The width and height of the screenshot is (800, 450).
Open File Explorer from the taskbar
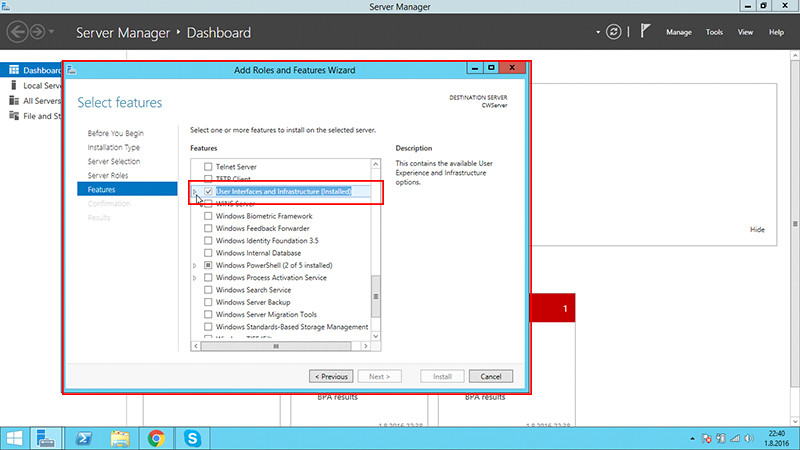pyautogui.click(x=120, y=437)
